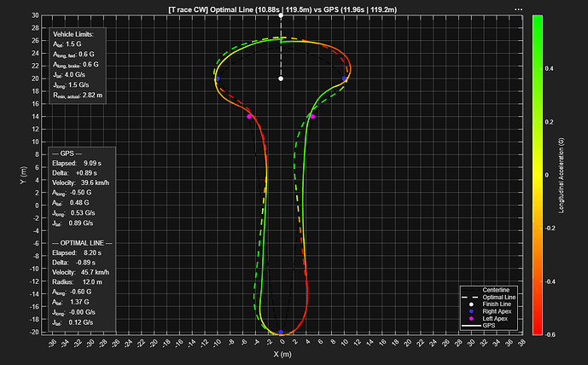Click the X-axis tick label -36
This screenshot has width=588, height=365.
(52, 343)
